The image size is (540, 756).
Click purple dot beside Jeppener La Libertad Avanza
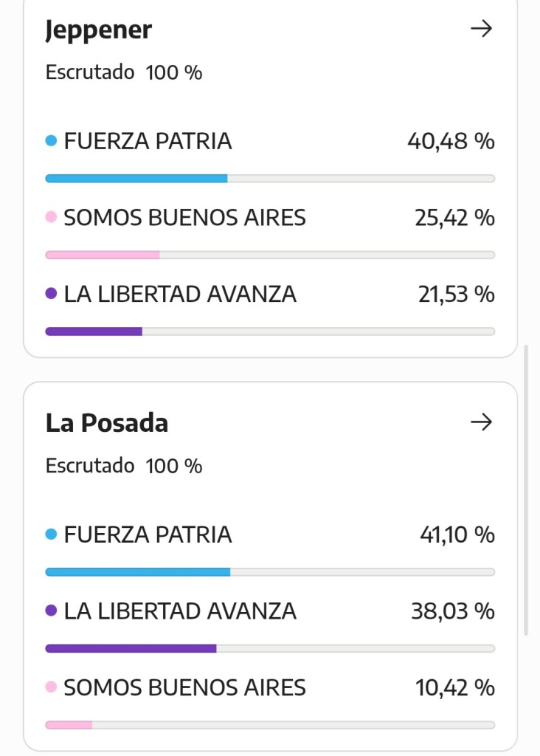click(x=51, y=294)
